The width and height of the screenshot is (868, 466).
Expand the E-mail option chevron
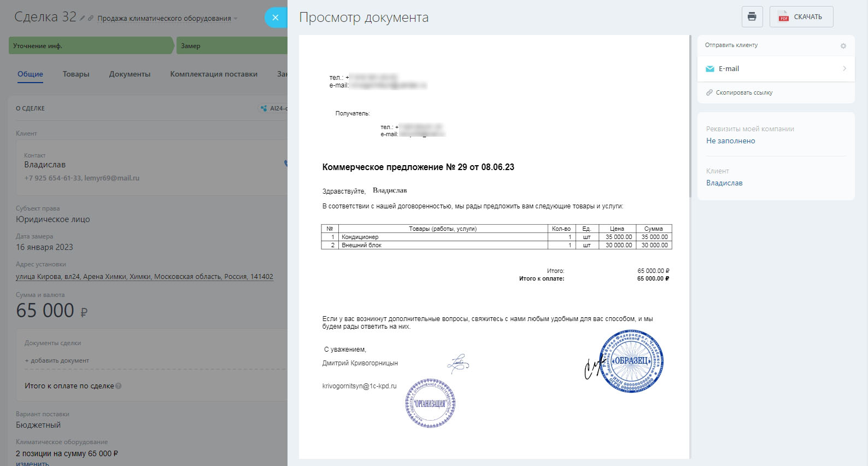(844, 69)
